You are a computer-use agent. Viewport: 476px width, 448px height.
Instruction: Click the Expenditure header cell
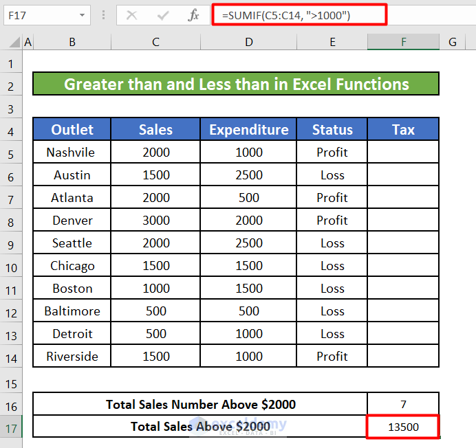(248, 129)
